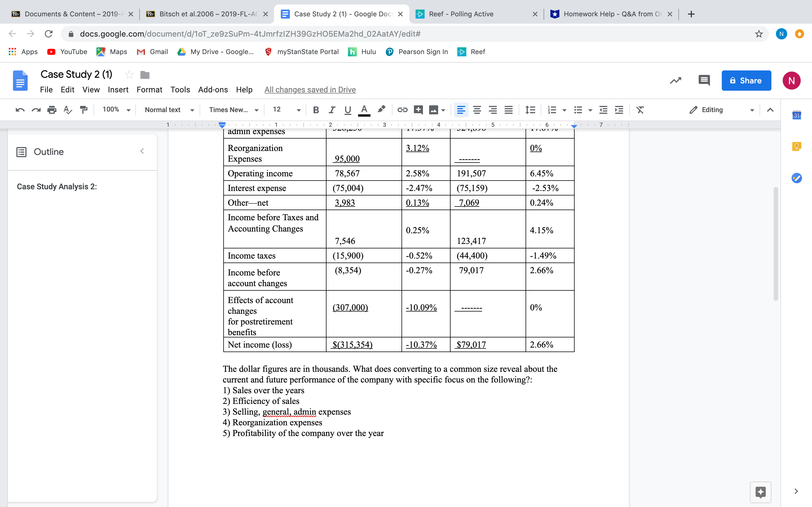Viewport: 812px width, 507px height.
Task: Collapse the Outline panel
Action: coord(142,151)
